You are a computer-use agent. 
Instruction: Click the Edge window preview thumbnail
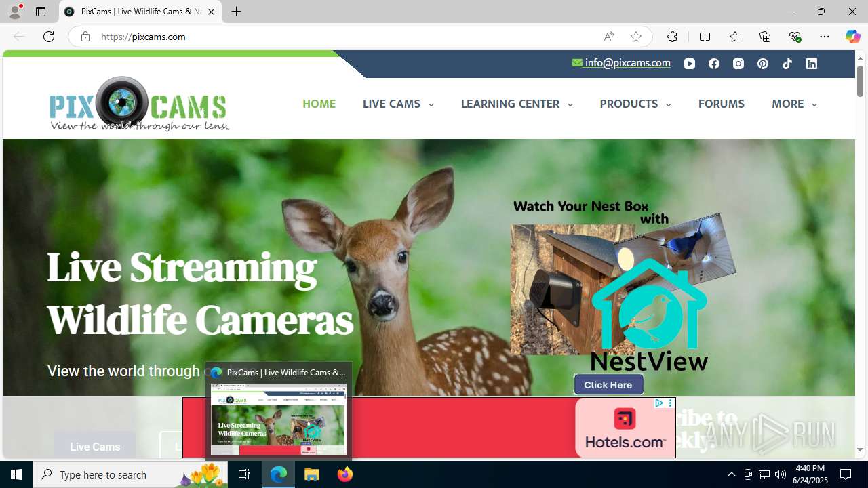pyautogui.click(x=279, y=420)
